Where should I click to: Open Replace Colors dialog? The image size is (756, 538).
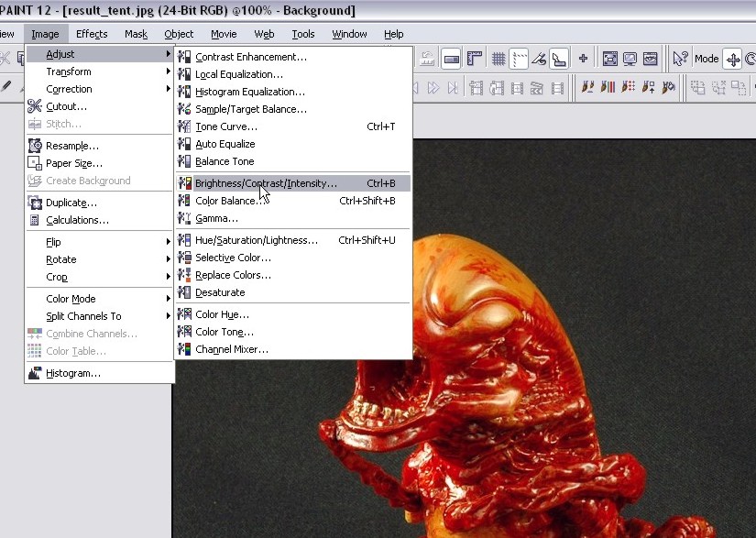293,275
